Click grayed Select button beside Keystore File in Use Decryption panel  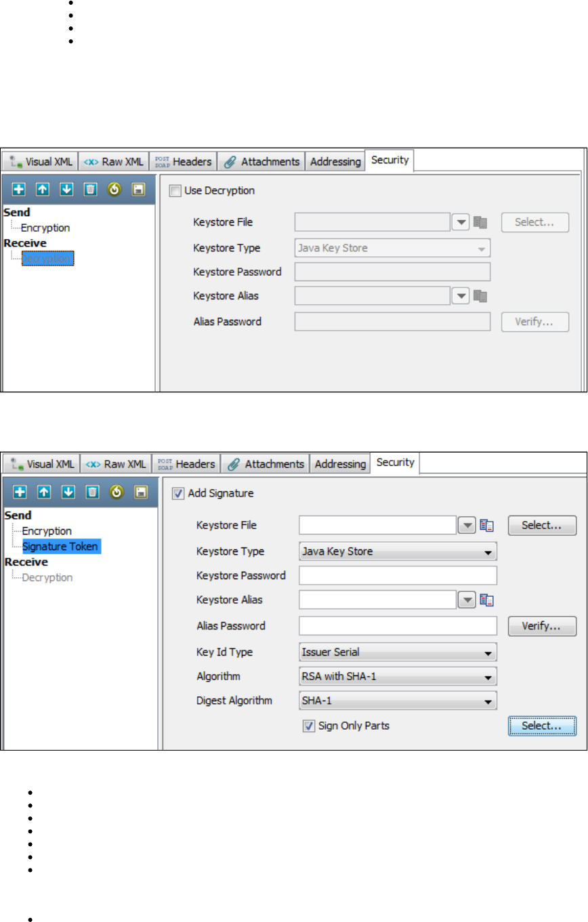click(x=534, y=222)
